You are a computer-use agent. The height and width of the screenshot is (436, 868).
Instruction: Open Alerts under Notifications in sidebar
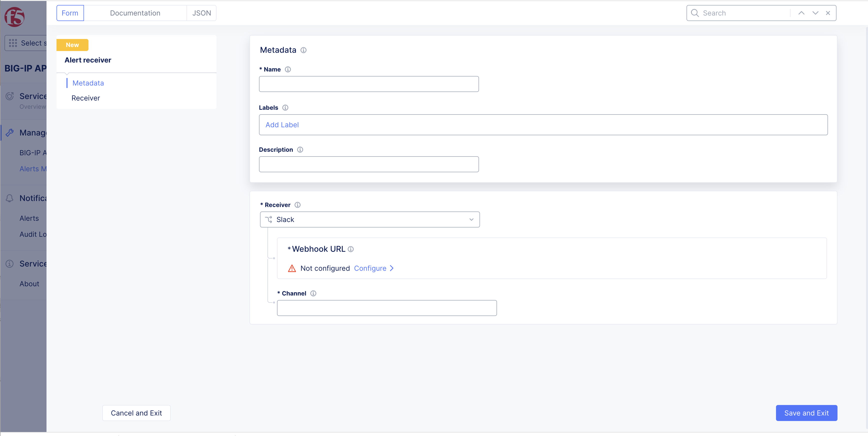[29, 219]
